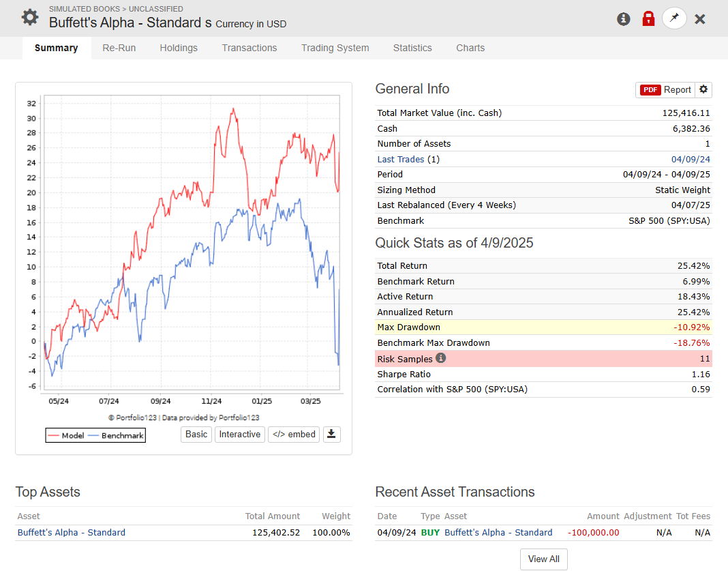The width and height of the screenshot is (728, 571).
Task: Click the PDF Report button
Action: pos(665,89)
